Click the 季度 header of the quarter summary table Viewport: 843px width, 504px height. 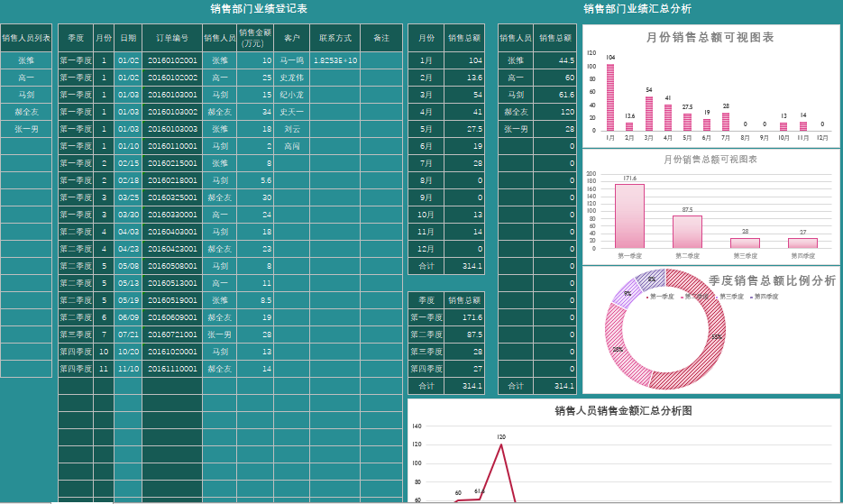(x=426, y=300)
